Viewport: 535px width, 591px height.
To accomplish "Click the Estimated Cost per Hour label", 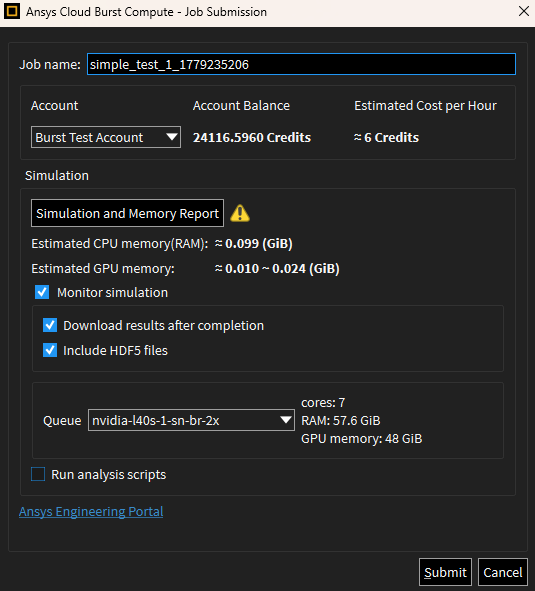I will tap(425, 106).
